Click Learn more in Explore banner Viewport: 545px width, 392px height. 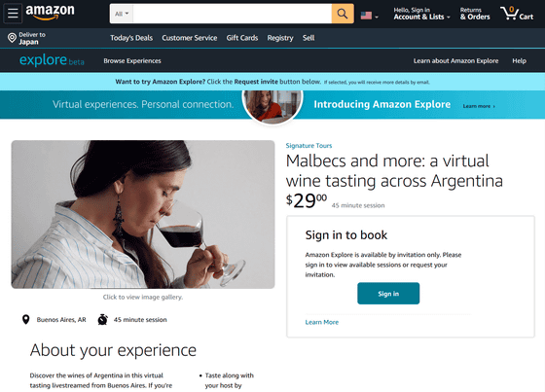pyautogui.click(x=479, y=106)
